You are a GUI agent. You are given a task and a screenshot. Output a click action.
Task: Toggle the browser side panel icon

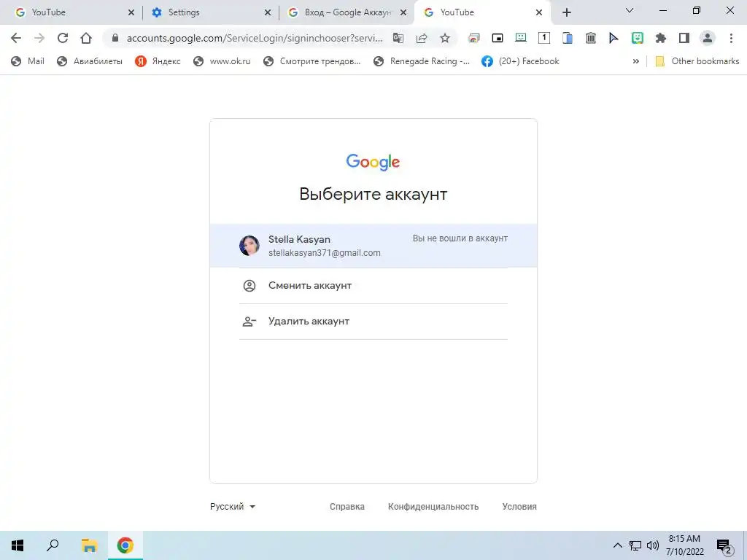tap(684, 38)
